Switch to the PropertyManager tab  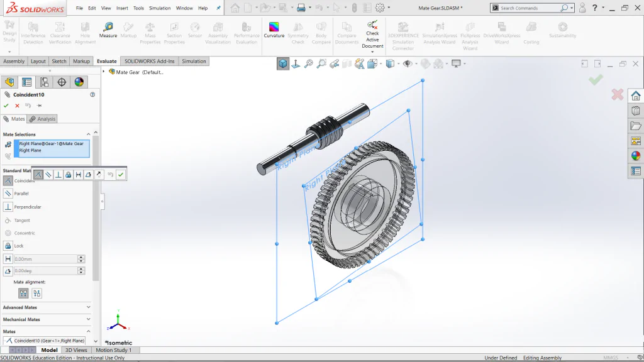26,82
